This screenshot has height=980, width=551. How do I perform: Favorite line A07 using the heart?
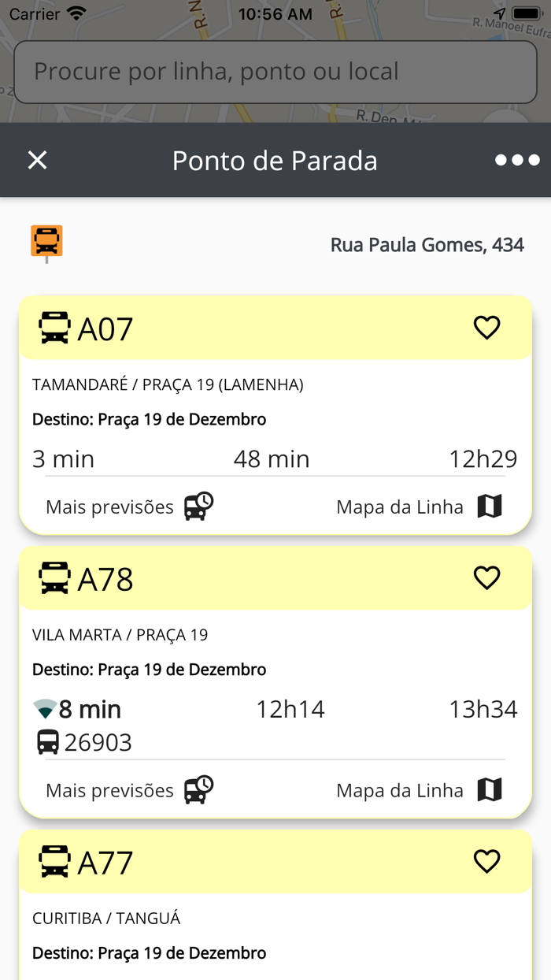pyautogui.click(x=487, y=329)
